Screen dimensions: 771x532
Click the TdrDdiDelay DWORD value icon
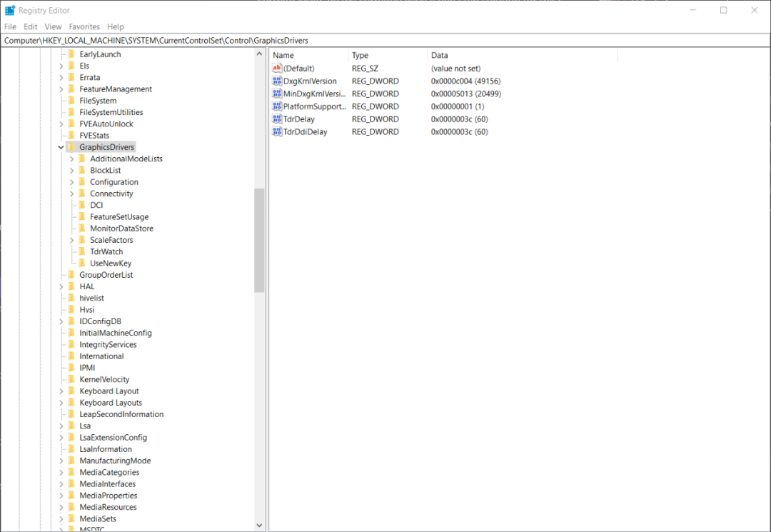277,132
